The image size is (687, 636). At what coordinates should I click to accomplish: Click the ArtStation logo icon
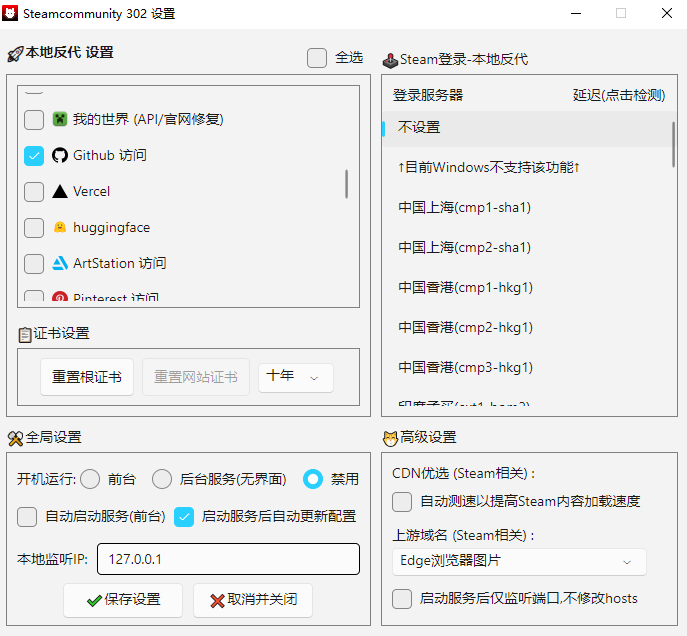tap(60, 263)
